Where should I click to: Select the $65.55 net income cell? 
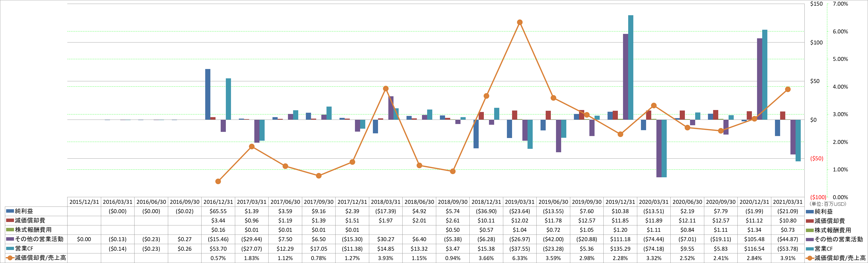coord(218,211)
